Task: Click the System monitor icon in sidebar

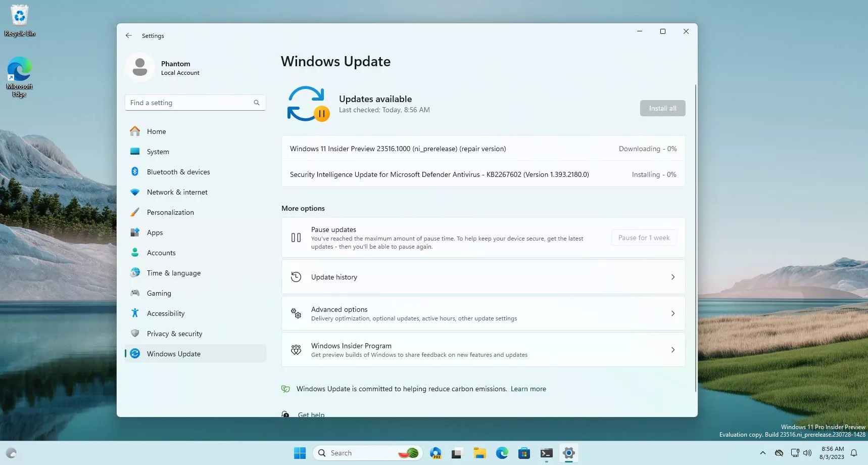Action: coord(135,152)
